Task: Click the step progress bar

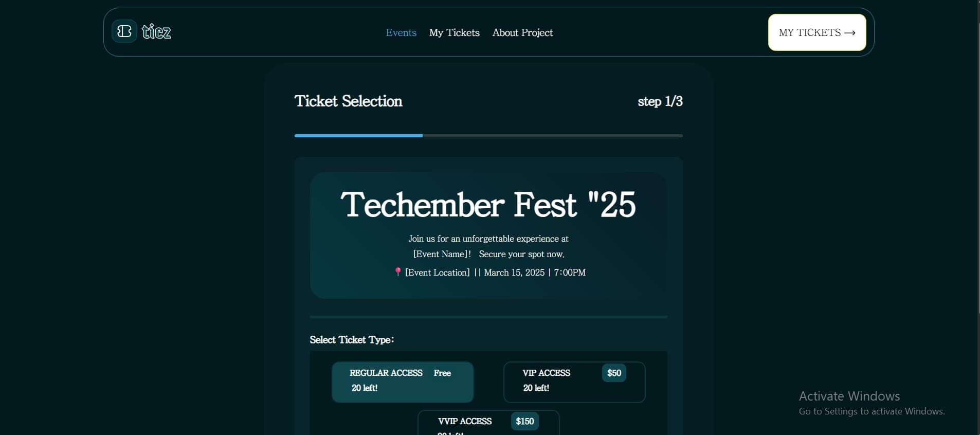Action: pyautogui.click(x=488, y=136)
